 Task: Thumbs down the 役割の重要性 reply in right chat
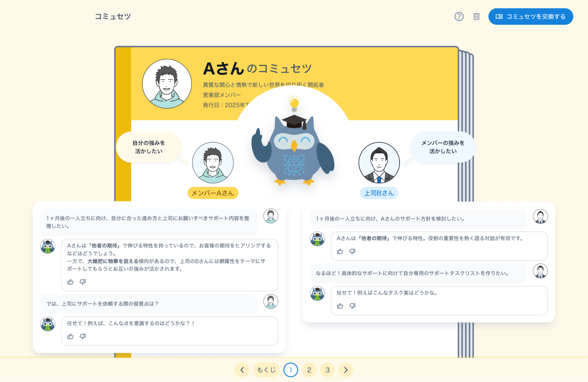pyautogui.click(x=352, y=252)
